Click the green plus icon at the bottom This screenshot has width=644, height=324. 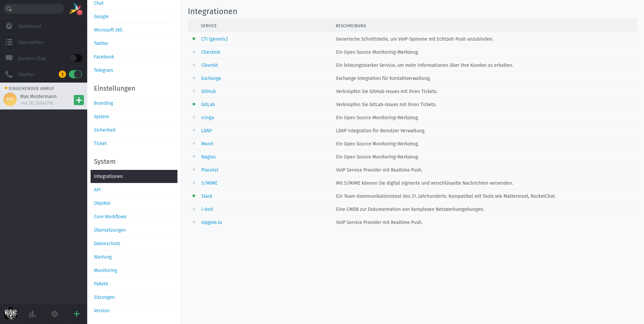click(76, 314)
